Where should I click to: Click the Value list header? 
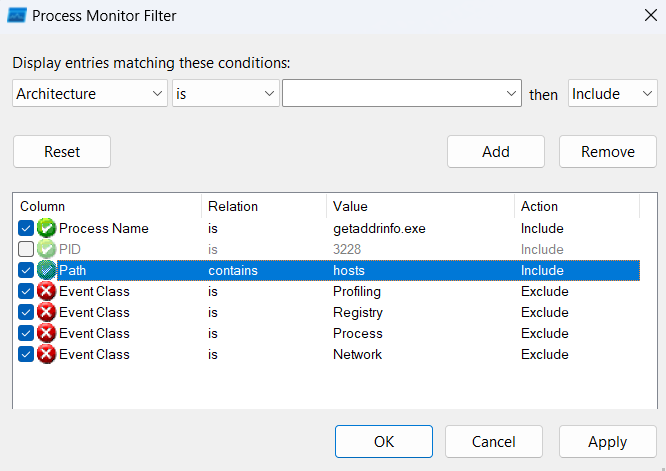420,206
